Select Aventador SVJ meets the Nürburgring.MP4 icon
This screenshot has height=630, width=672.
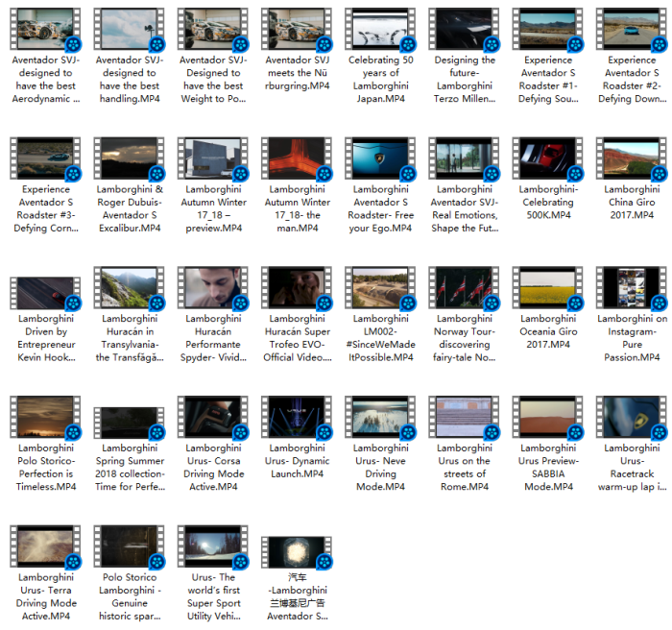tap(297, 29)
